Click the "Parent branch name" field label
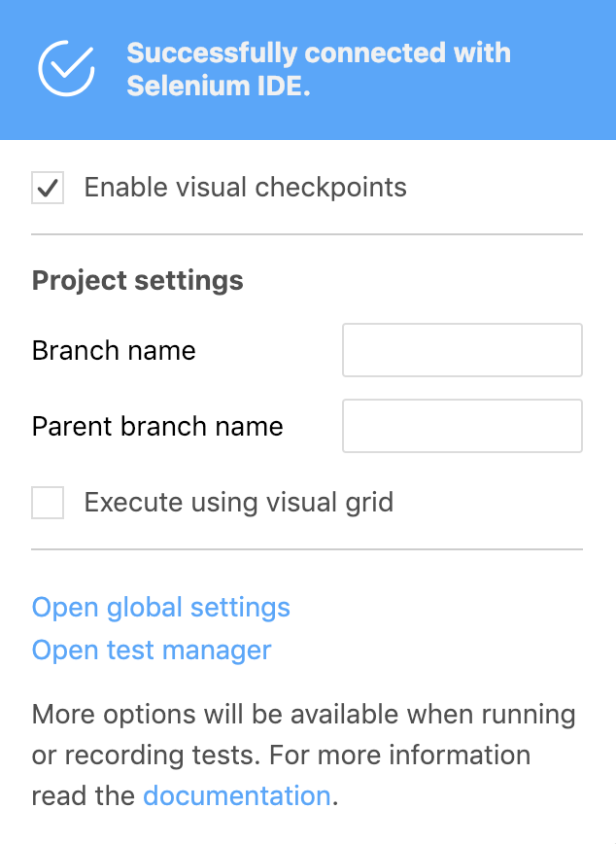This screenshot has height=844, width=616. [x=157, y=426]
